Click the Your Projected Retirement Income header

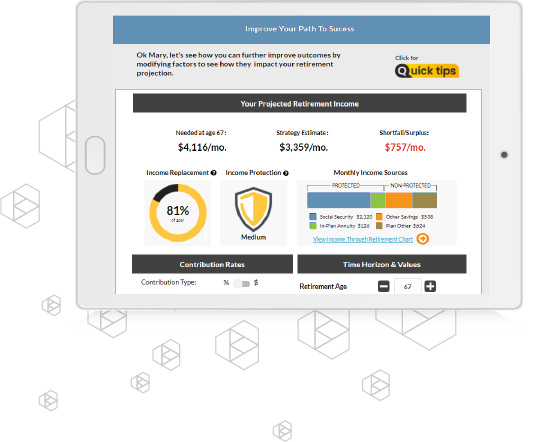point(299,103)
